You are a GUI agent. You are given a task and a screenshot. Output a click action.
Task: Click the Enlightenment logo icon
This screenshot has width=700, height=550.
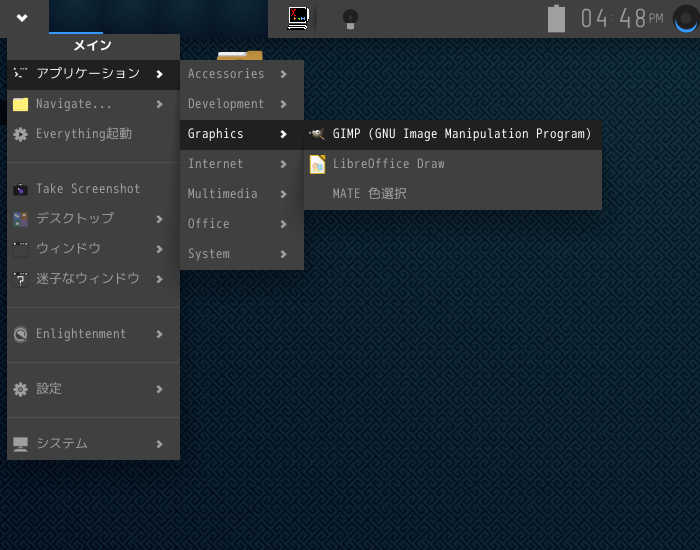point(21,334)
